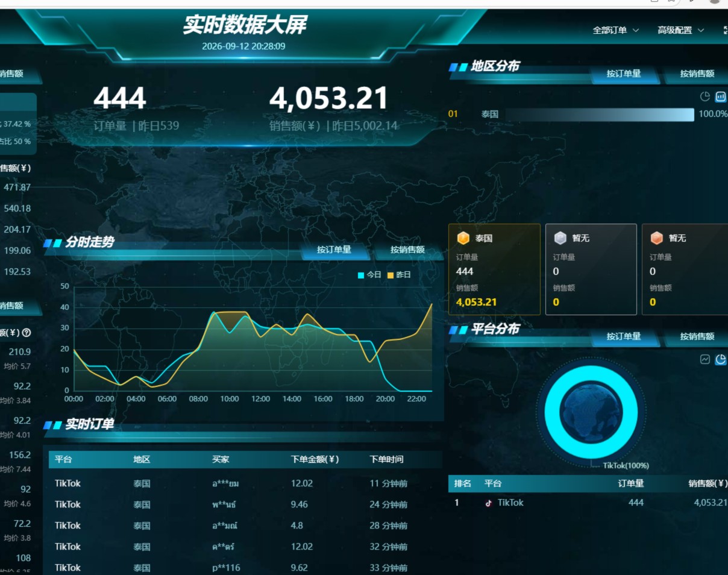Click the silver medal icon on second-place card
Viewport: 728px width, 575px height.
click(x=560, y=238)
